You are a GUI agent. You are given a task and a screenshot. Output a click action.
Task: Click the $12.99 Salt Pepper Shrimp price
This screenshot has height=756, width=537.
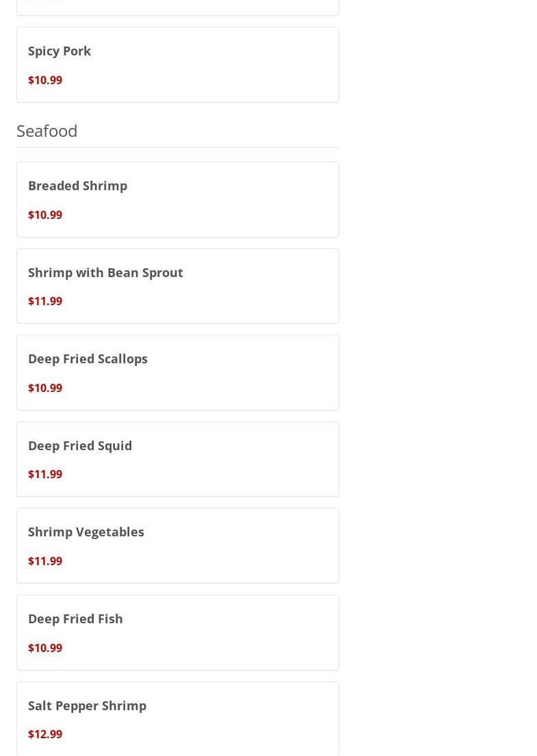click(45, 734)
